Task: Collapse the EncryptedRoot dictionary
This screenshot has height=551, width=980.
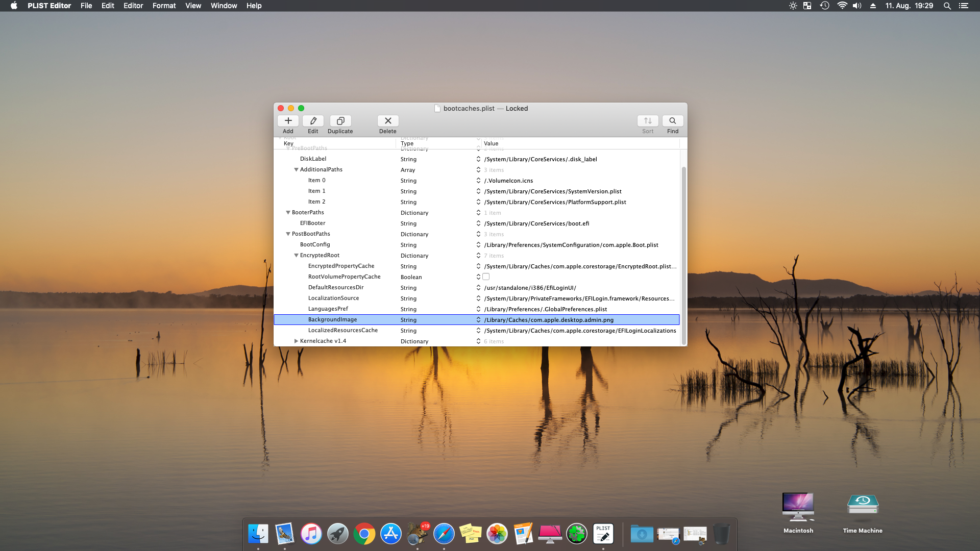Action: point(296,256)
